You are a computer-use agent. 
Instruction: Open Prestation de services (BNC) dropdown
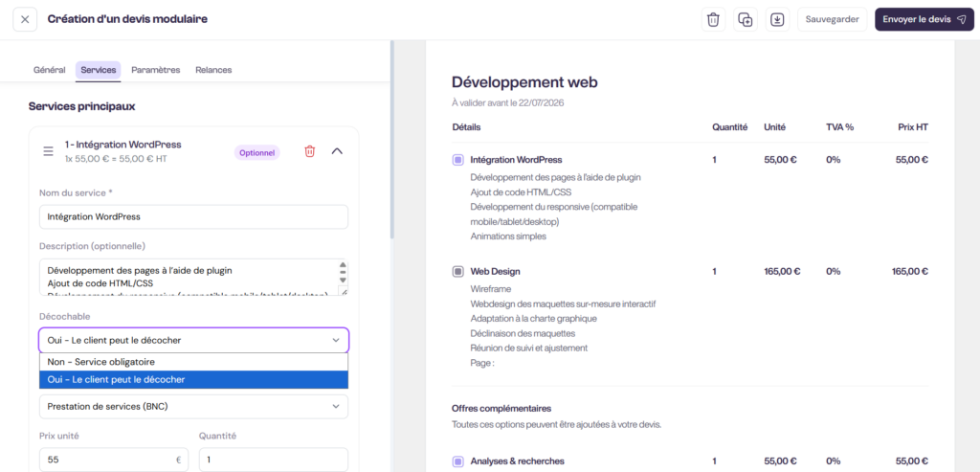point(193,406)
